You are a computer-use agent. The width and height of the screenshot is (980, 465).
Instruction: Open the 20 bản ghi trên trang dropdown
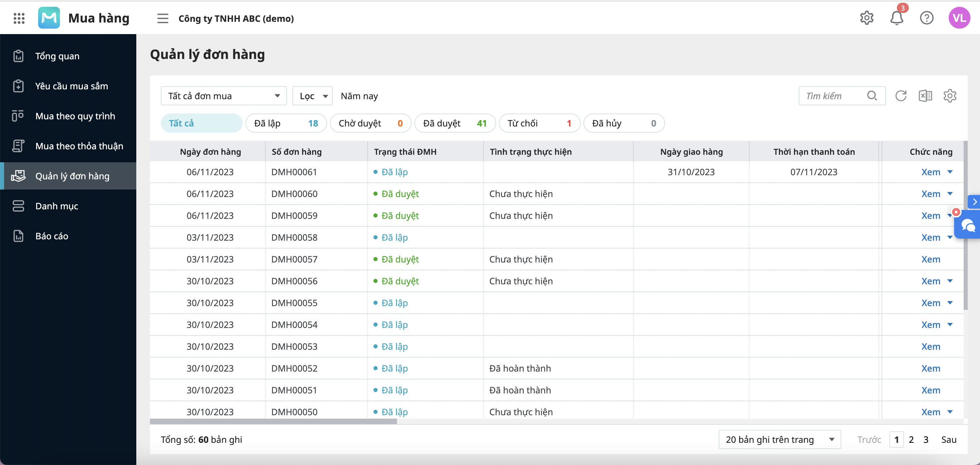pyautogui.click(x=780, y=440)
